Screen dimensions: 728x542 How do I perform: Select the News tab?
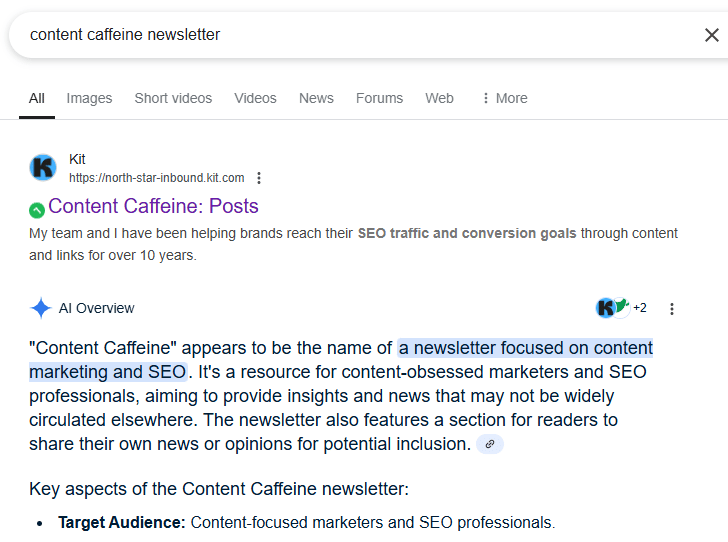pos(316,98)
